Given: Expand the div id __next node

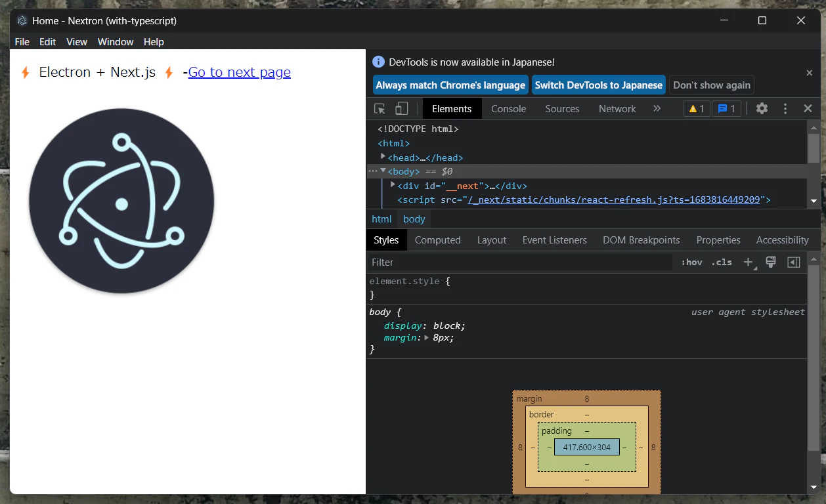Looking at the screenshot, I should [x=393, y=185].
